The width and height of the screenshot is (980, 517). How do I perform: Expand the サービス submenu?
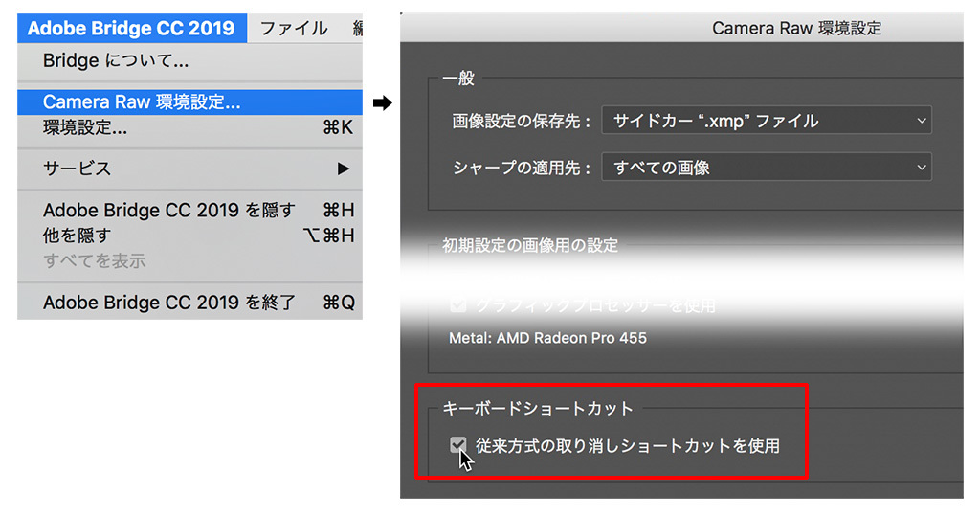point(190,169)
